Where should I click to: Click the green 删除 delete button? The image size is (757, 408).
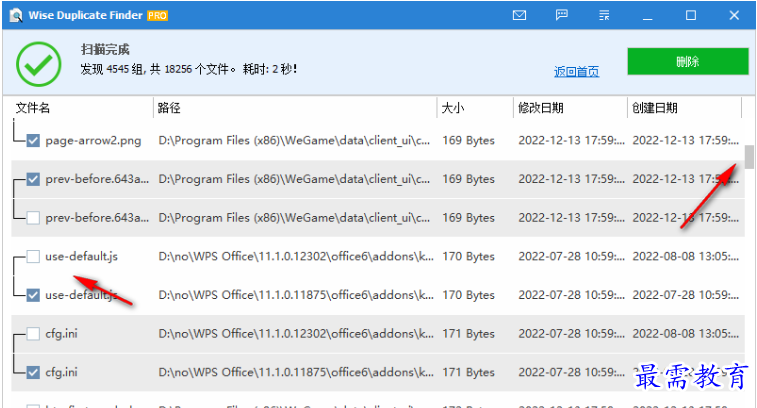click(688, 61)
